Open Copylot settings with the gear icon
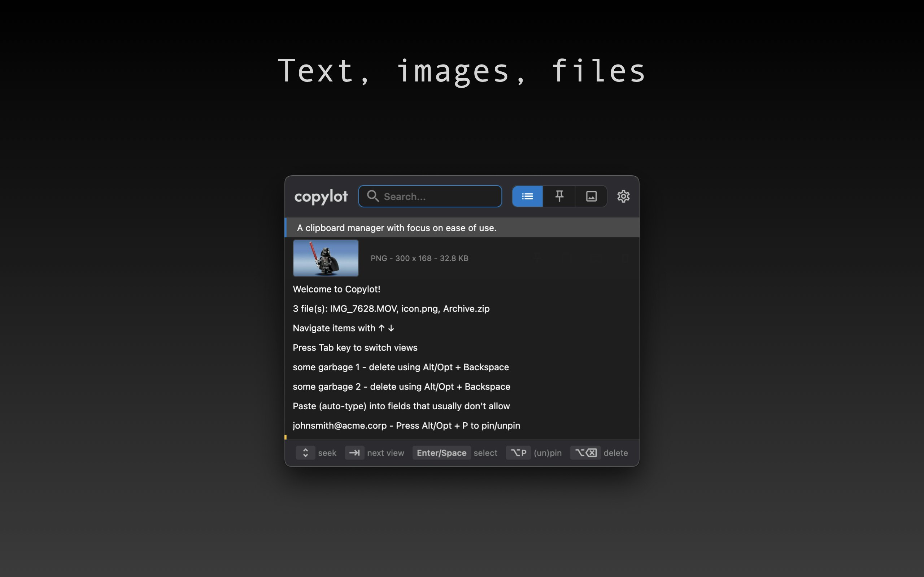Image resolution: width=924 pixels, height=577 pixels. tap(623, 196)
